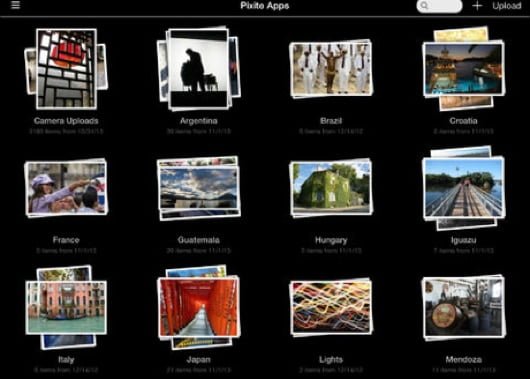Screen dimensions: 530x379
Task: Focus the search field
Action: pyautogui.click(x=439, y=6)
